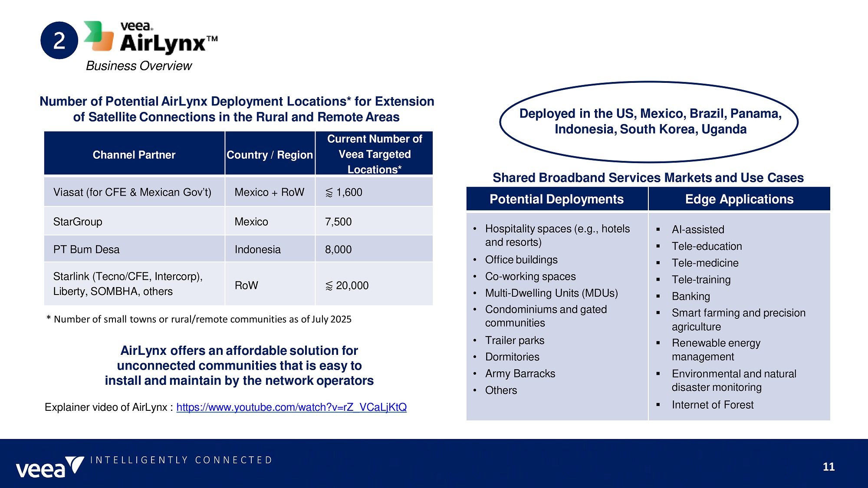Click the AirLynx green-orange logo icon
This screenshot has height=488, width=868.
[x=99, y=36]
